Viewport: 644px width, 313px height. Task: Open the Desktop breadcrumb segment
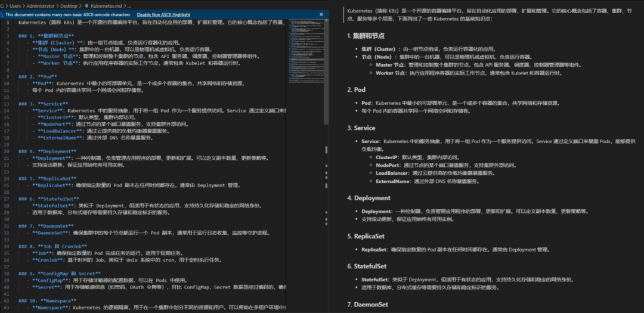point(69,6)
